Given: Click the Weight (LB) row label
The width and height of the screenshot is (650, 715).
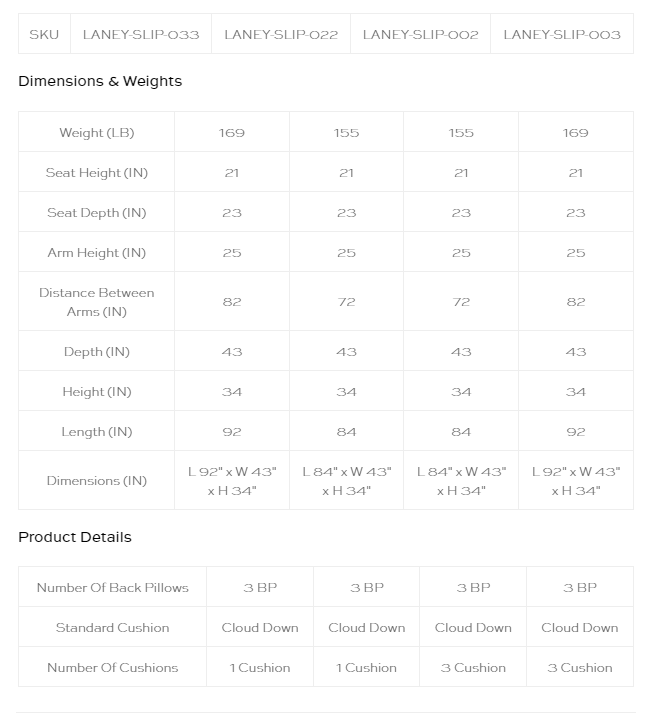Looking at the screenshot, I should pos(97,132).
